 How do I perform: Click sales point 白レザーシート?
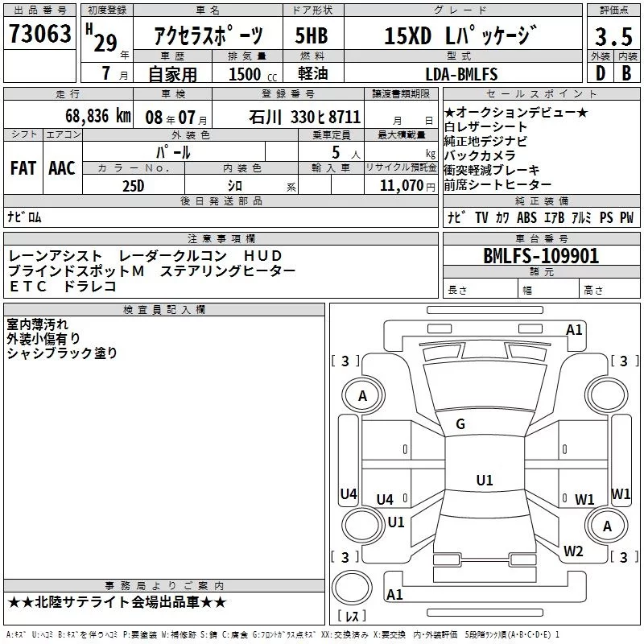click(485, 127)
